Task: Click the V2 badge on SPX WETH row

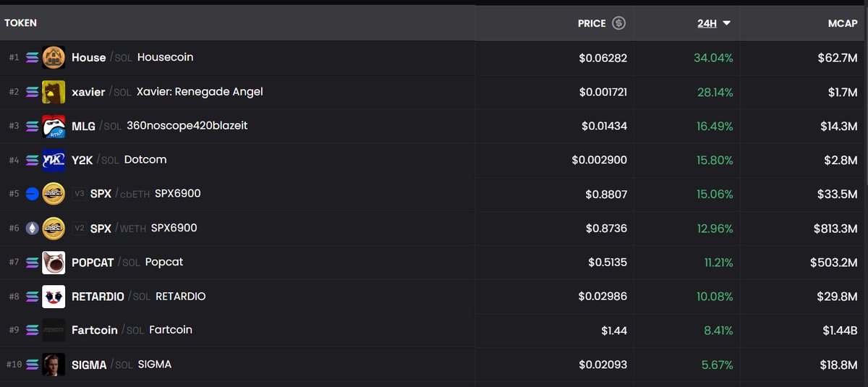Action: 79,228
